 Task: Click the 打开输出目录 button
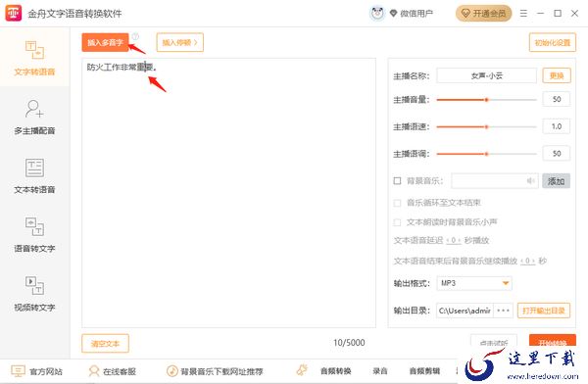[x=544, y=311]
